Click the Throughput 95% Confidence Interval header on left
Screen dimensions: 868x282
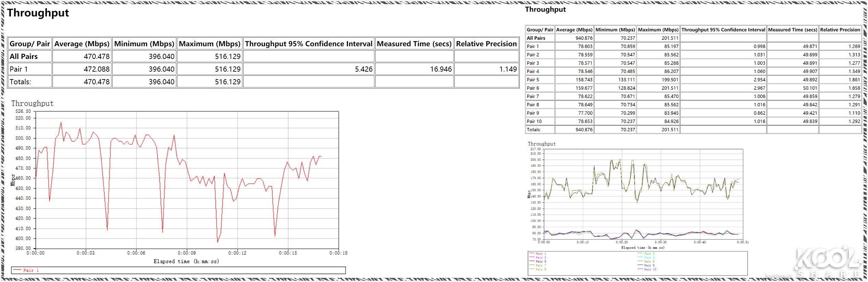(309, 44)
